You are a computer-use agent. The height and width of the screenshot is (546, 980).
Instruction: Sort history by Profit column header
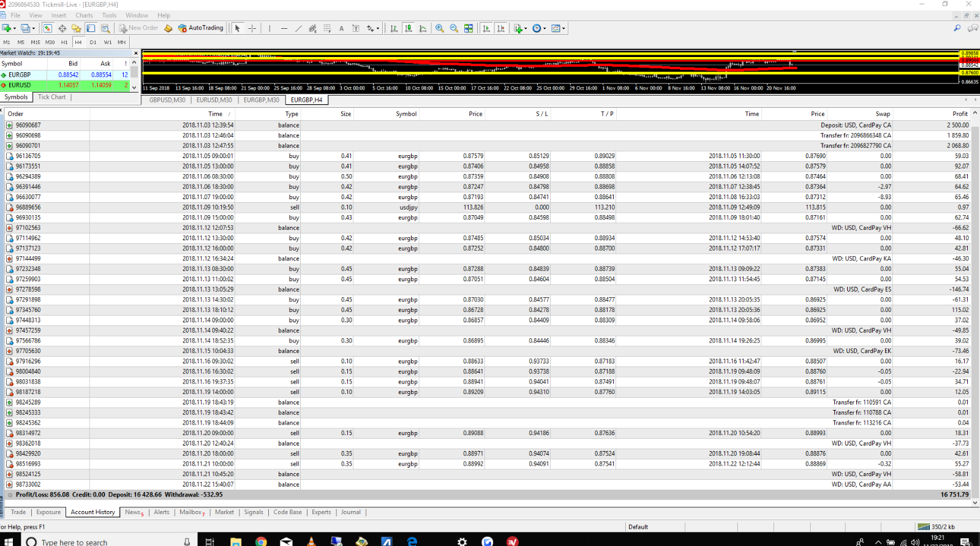pyautogui.click(x=960, y=114)
